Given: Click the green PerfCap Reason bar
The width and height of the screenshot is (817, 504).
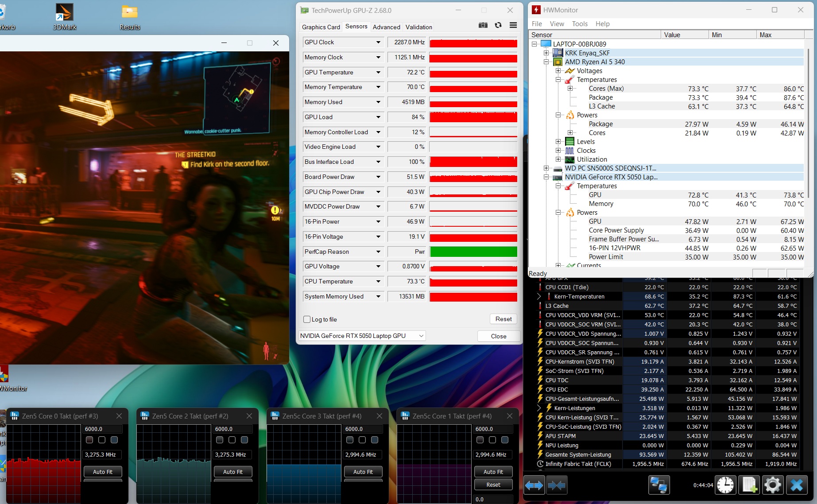Looking at the screenshot, I should [x=473, y=252].
